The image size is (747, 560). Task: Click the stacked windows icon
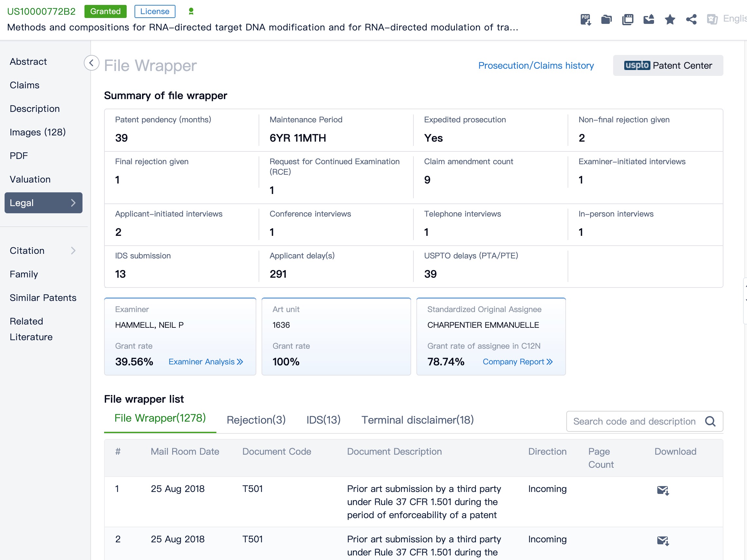pyautogui.click(x=628, y=19)
